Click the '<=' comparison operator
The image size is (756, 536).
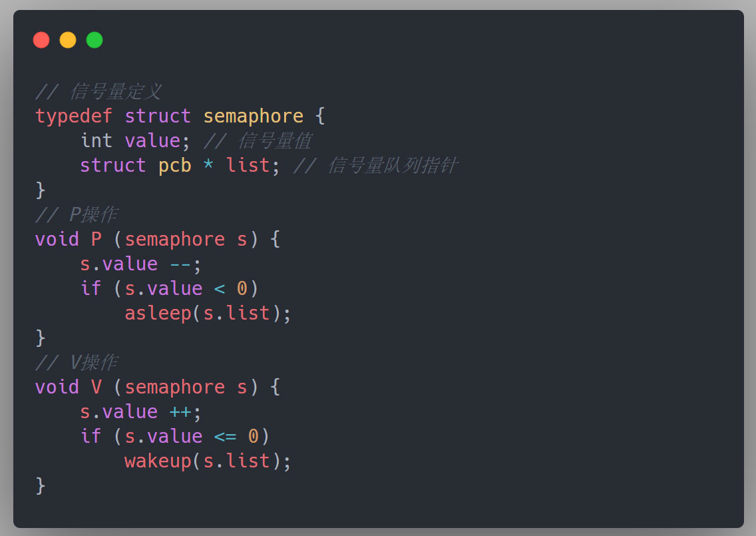coord(225,436)
